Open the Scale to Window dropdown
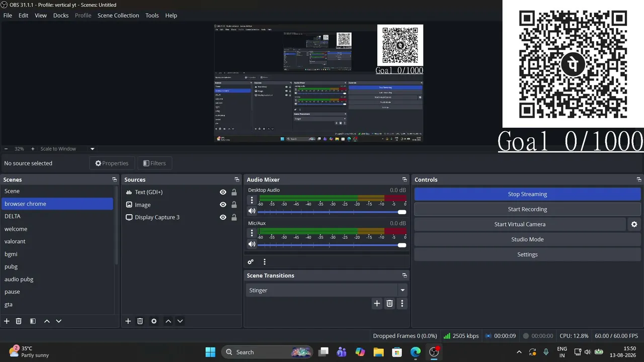Viewport: 644px width, 362px height. pyautogui.click(x=68, y=149)
